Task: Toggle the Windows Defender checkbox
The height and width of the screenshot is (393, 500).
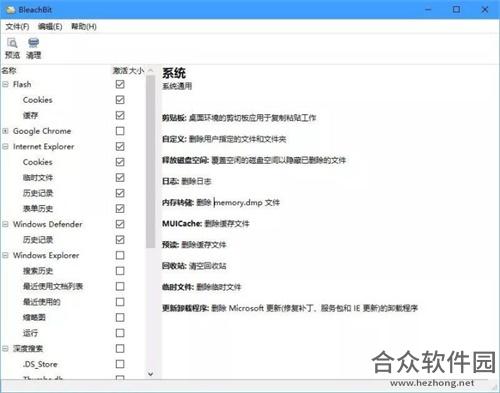Action: pyautogui.click(x=120, y=224)
